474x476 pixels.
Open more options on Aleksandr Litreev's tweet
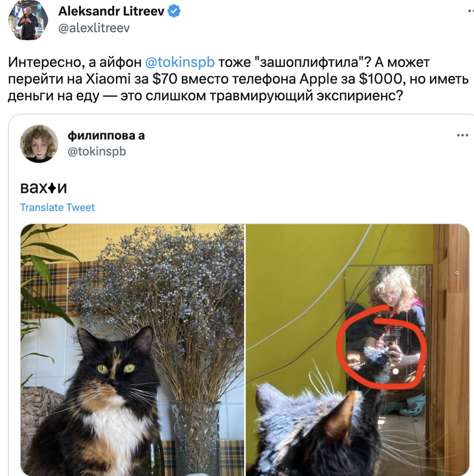click(x=470, y=11)
